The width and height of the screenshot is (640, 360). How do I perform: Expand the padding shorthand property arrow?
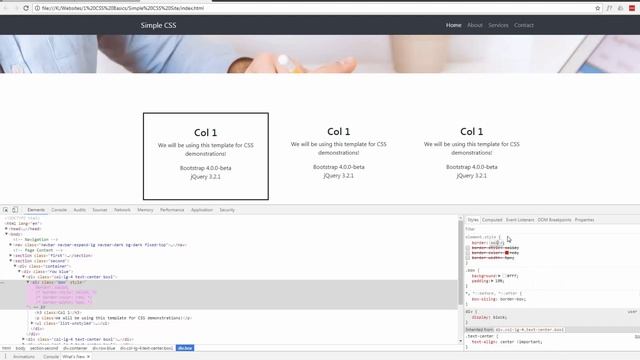click(x=493, y=281)
